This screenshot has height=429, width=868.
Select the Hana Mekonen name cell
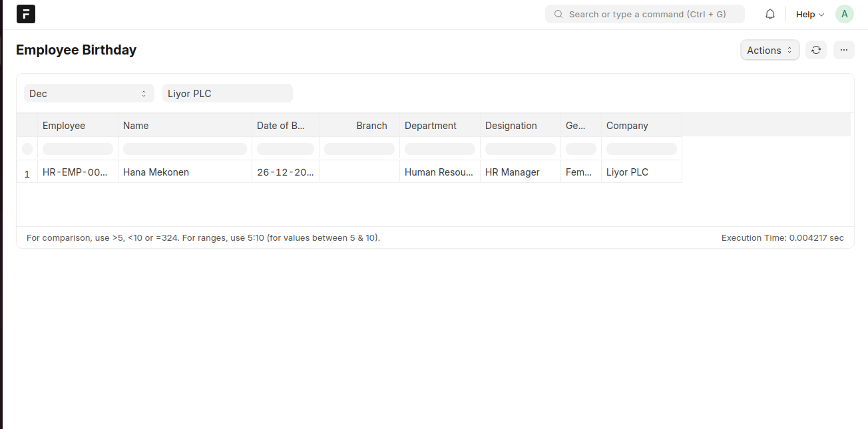click(156, 172)
